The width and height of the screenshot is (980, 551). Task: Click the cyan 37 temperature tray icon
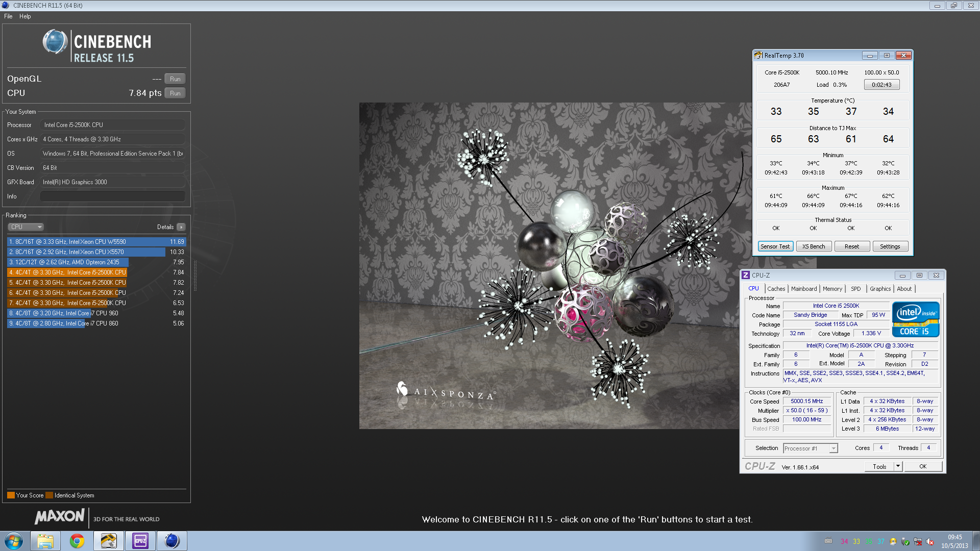click(881, 541)
